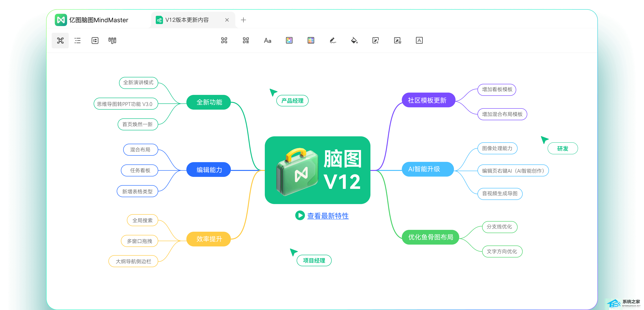Select the 首页焕然一新 subtopic
Viewport: 644px width, 310px height.
(137, 124)
